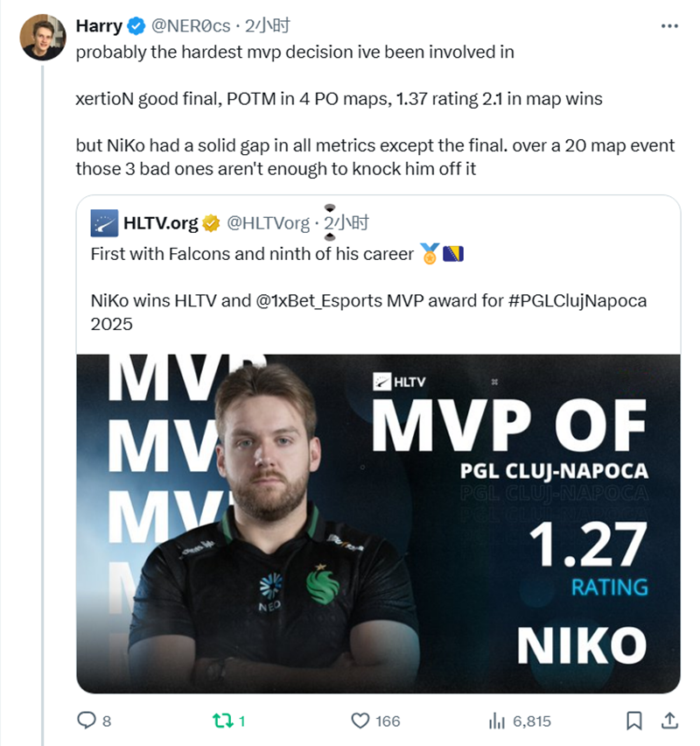Open the three-dot more options menu

tap(669, 26)
